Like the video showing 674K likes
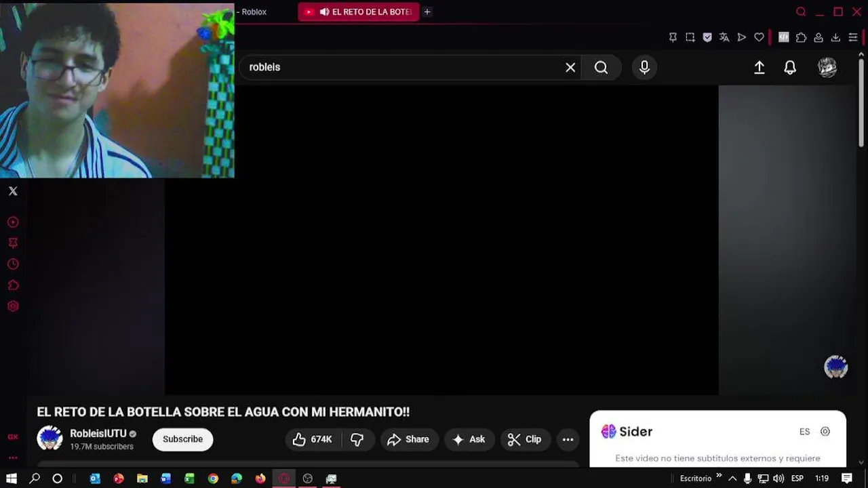The height and width of the screenshot is (488, 868). [x=313, y=439]
